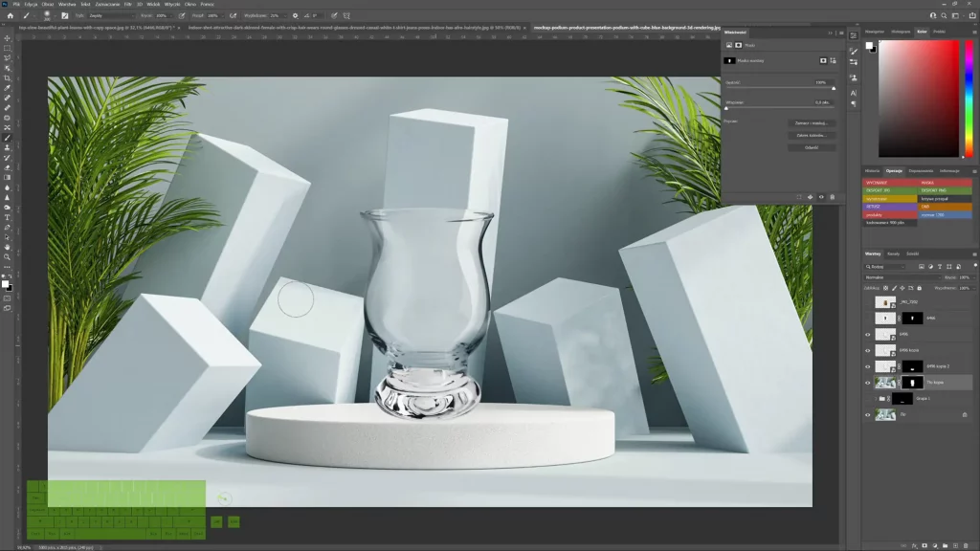Image resolution: width=980 pixels, height=551 pixels.
Task: Select the Move tool
Action: [8, 38]
